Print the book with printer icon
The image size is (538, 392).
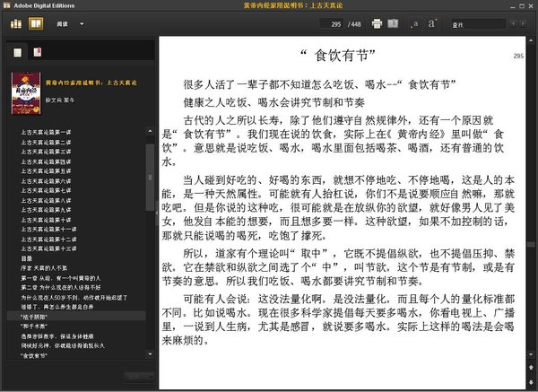pos(377,23)
